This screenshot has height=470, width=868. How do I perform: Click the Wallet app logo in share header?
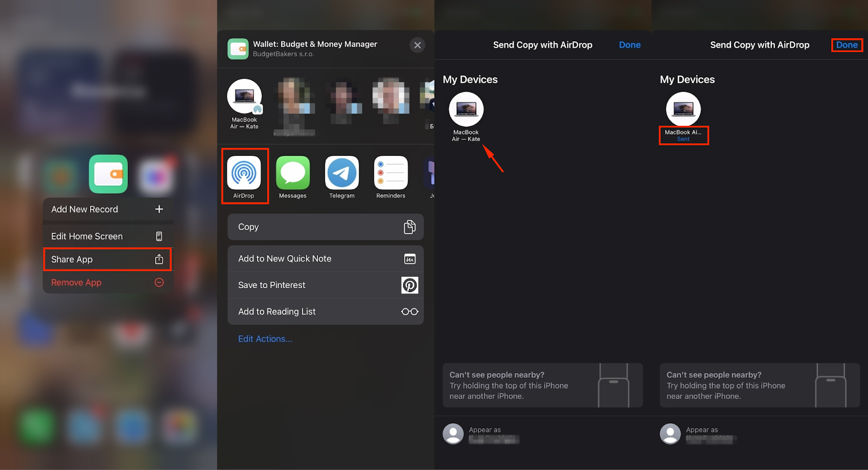[238, 49]
